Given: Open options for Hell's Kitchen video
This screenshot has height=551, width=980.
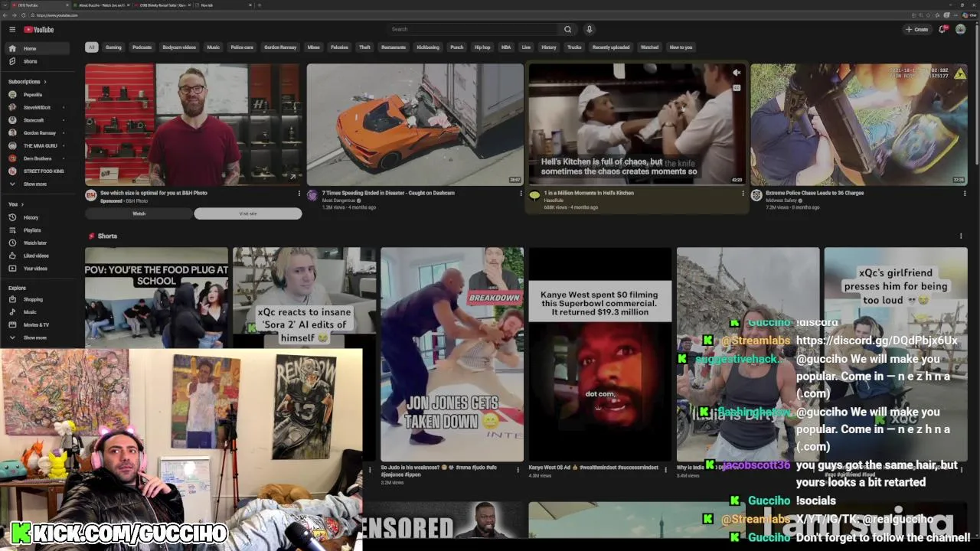Looking at the screenshot, I should pyautogui.click(x=742, y=194).
